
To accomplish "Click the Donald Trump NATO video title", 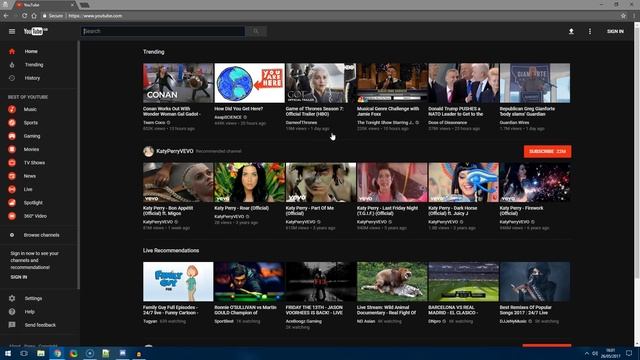I will tap(456, 111).
